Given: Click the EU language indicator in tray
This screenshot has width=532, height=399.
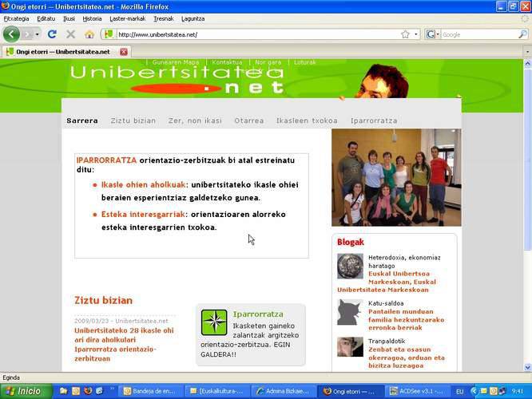Looking at the screenshot, I should tap(460, 392).
